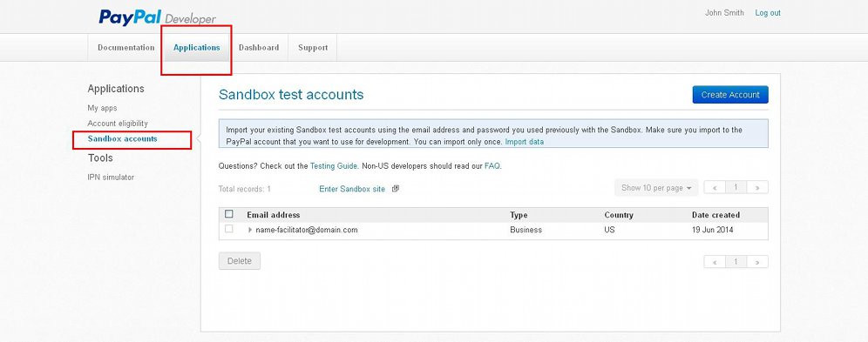
Task: Select page 1 in the top pager
Action: coord(736,188)
